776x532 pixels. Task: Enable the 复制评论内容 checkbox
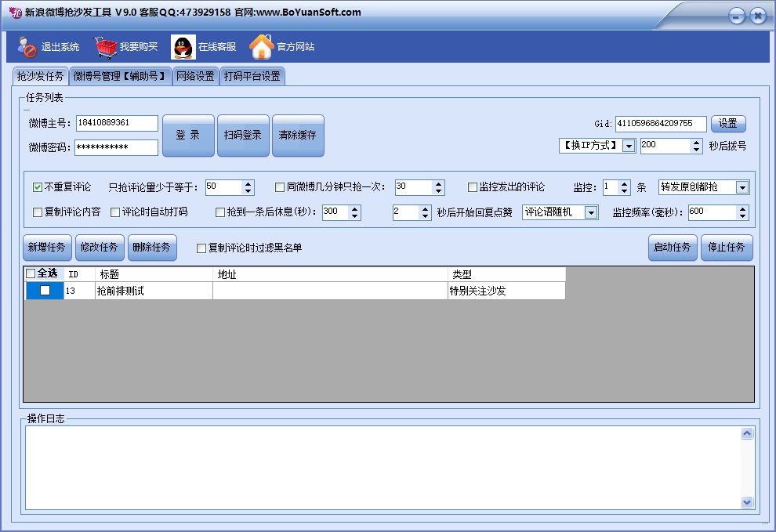click(36, 212)
